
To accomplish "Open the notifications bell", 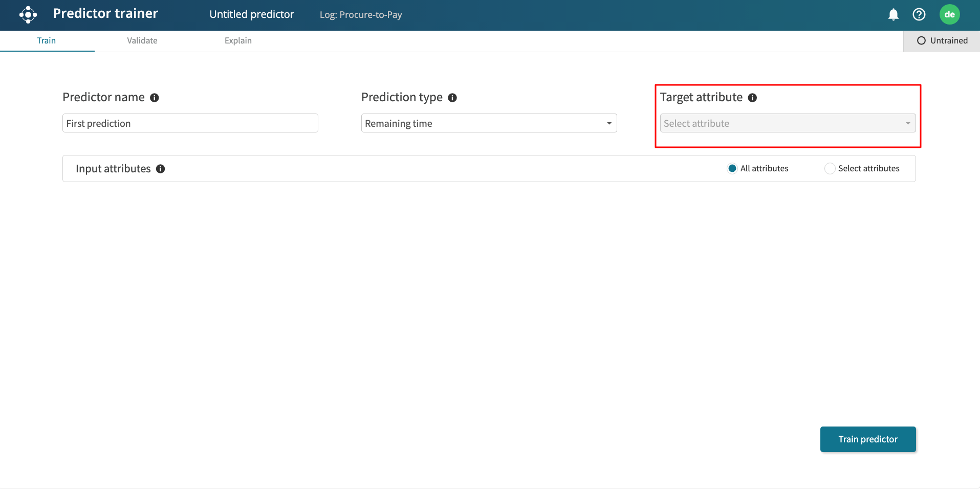I will pos(893,15).
